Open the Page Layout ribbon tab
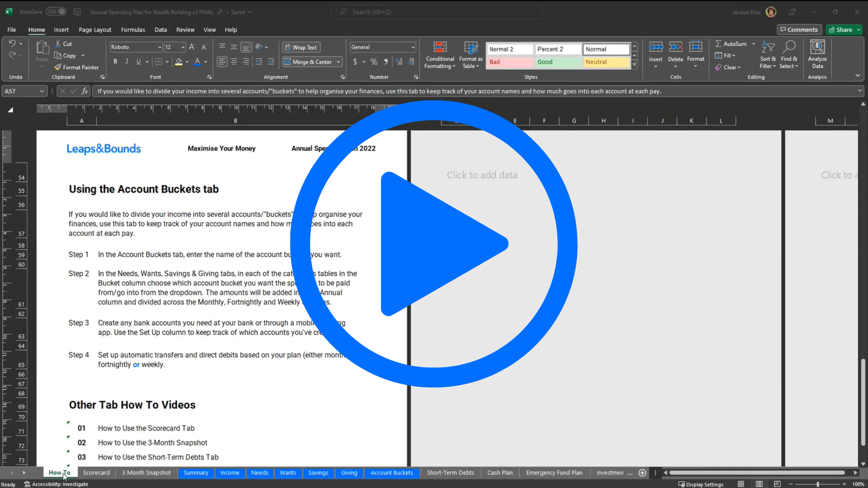Viewport: 868px width, 488px height. pos(95,30)
